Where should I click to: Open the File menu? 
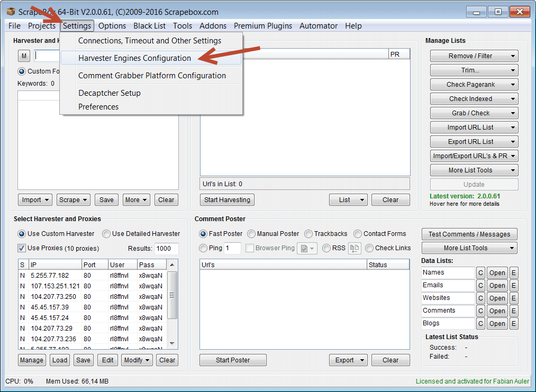tap(14, 26)
